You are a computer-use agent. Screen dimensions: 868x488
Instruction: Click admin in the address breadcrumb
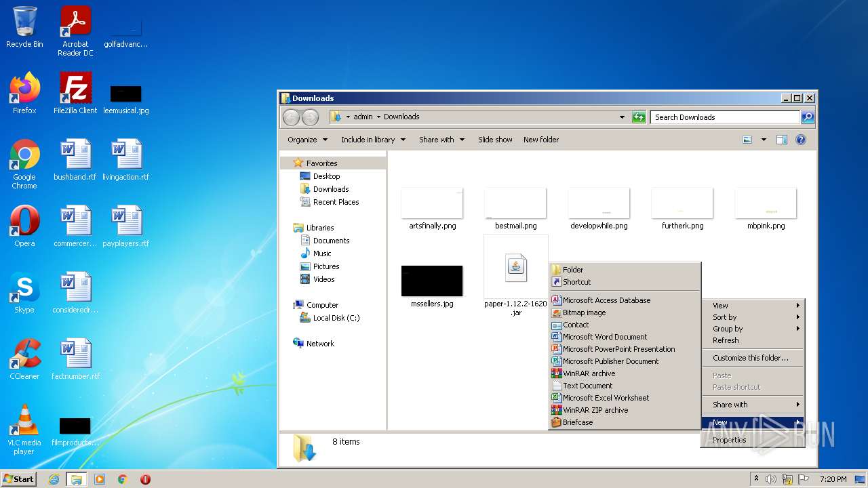point(363,117)
